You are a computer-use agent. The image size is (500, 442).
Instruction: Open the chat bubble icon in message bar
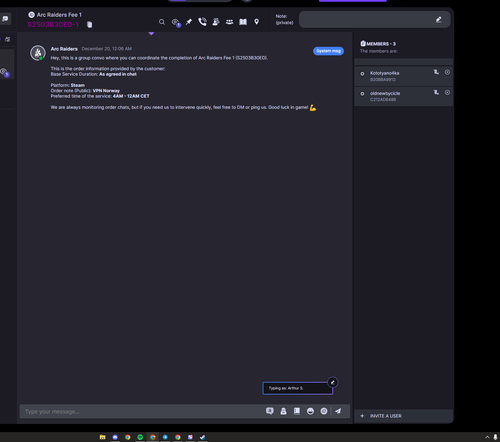click(x=270, y=411)
